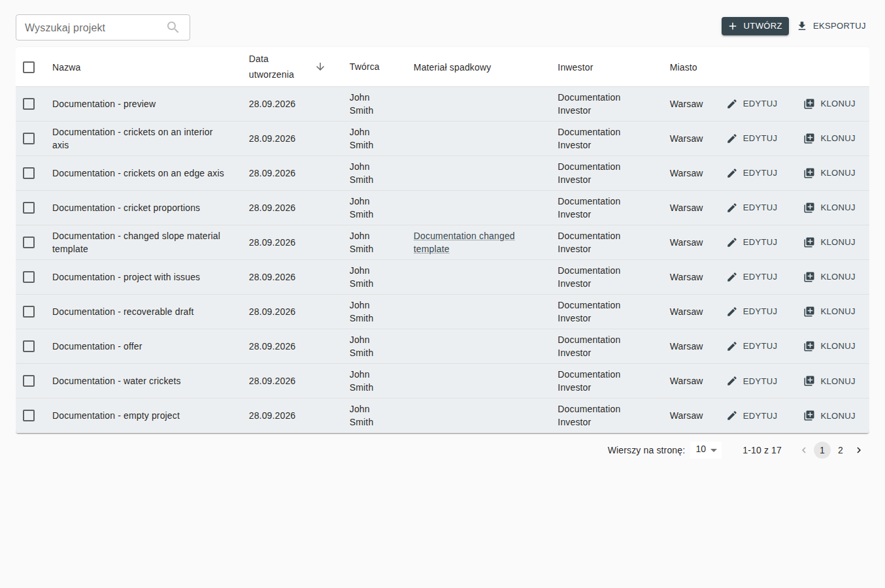Click the Materiał spadkowy column header
This screenshot has height=588, width=885.
[x=452, y=67]
